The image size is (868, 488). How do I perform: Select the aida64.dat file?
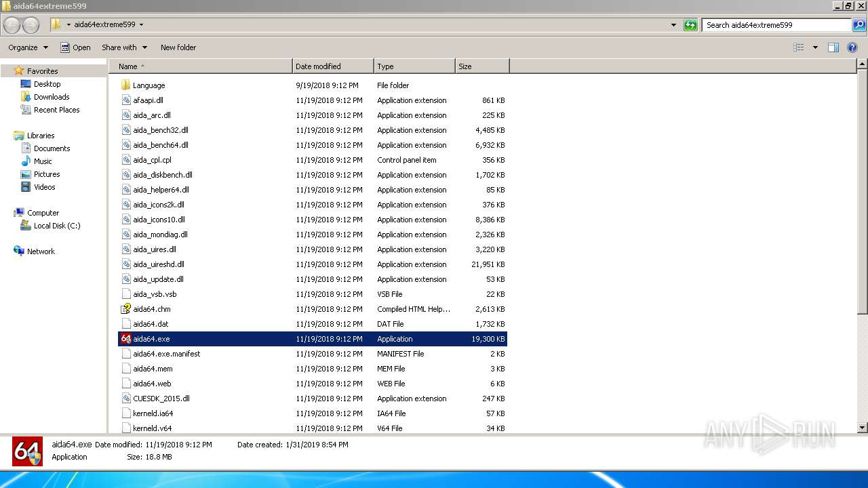[313, 324]
